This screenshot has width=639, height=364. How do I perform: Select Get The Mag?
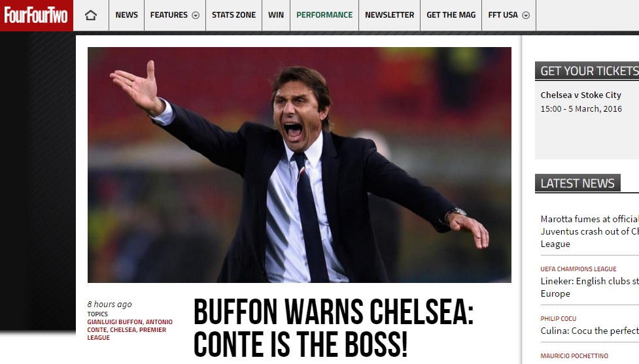coord(451,15)
